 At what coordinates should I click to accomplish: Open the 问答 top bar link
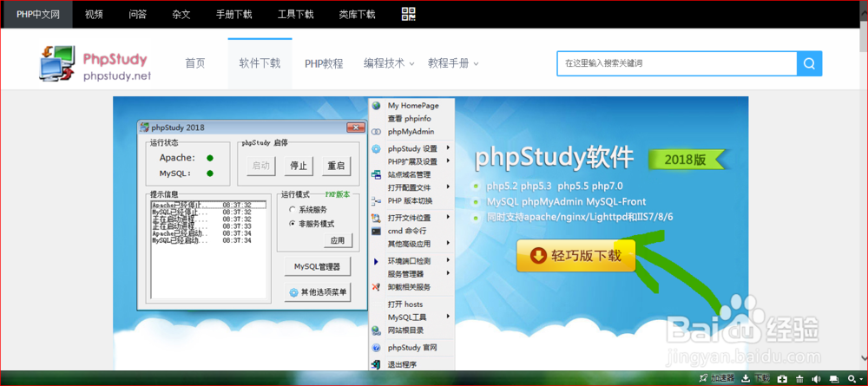[137, 15]
